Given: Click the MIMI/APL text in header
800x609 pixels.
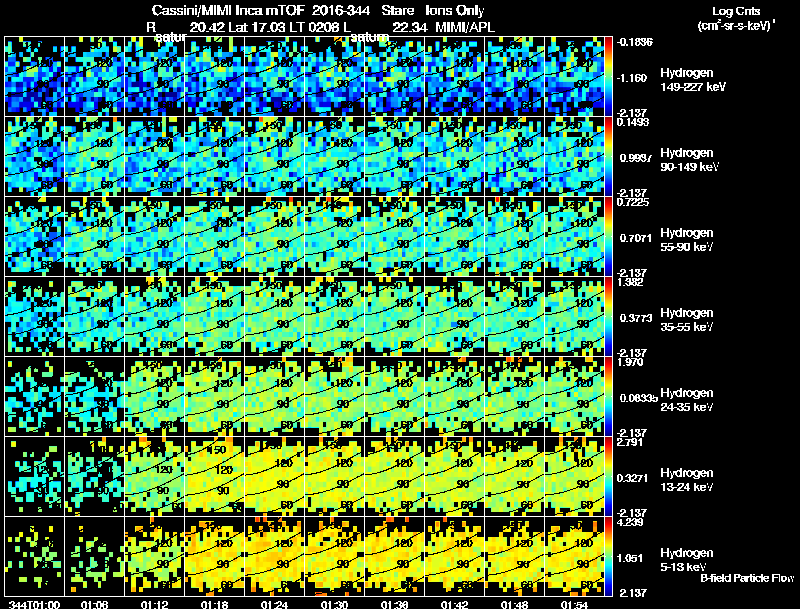Looking at the screenshot, I should (x=465, y=28).
